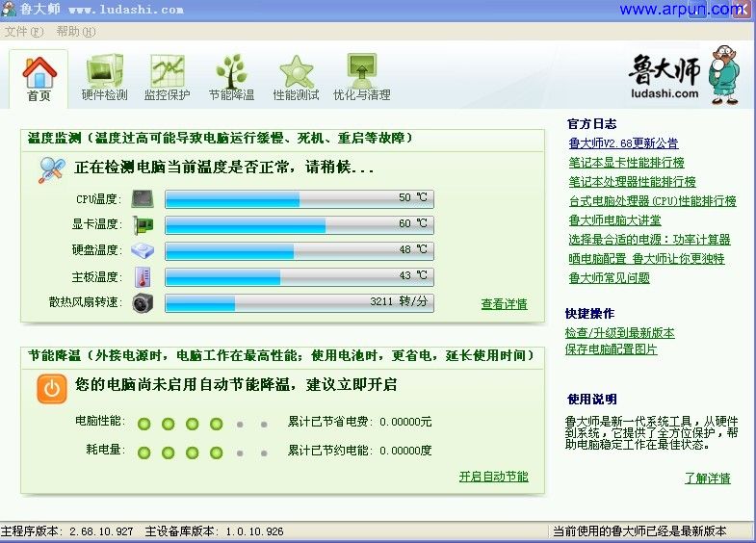Go to the 节能降温 energy saving tab

click(231, 77)
